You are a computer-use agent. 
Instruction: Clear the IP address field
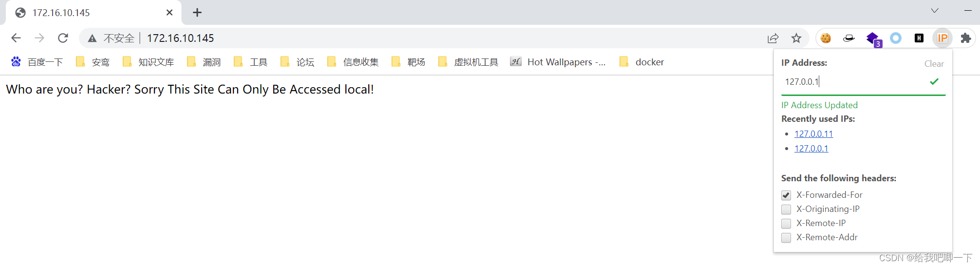[934, 64]
